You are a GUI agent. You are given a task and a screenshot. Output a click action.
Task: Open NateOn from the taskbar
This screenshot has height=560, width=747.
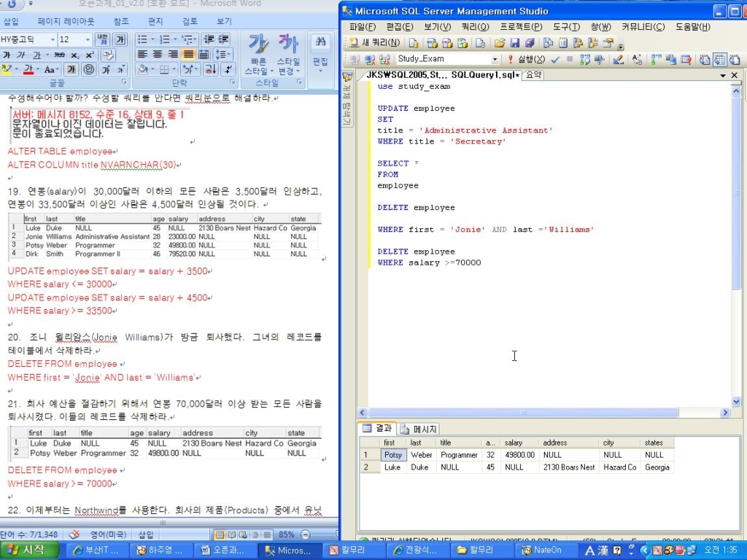point(546,550)
